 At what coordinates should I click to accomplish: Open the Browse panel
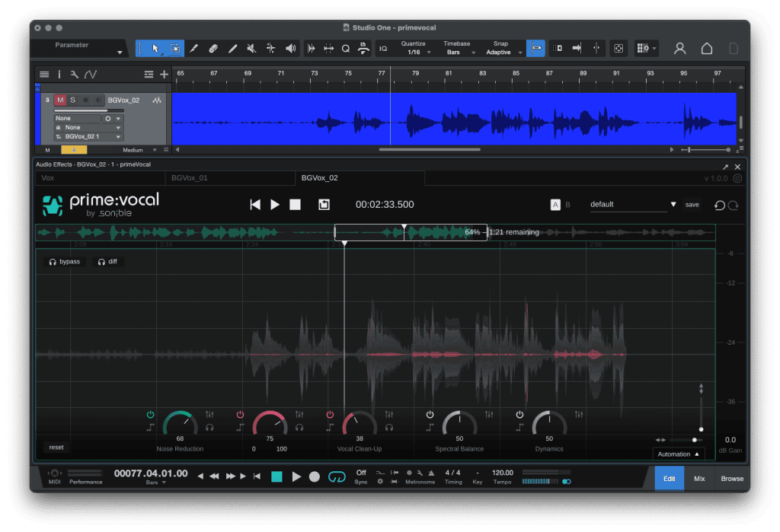(732, 478)
